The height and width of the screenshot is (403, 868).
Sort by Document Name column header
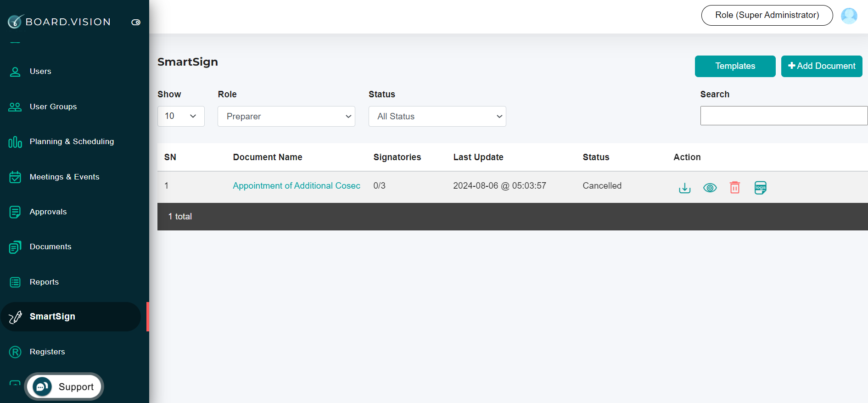pyautogui.click(x=268, y=157)
